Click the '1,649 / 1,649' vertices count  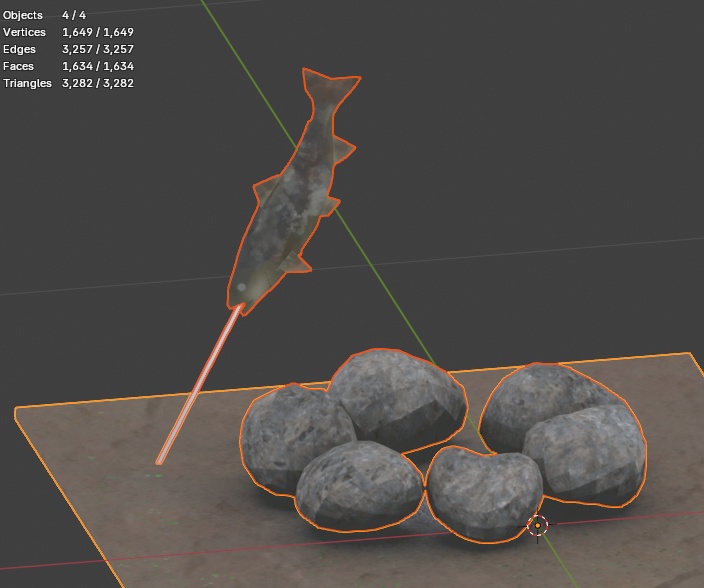point(98,32)
